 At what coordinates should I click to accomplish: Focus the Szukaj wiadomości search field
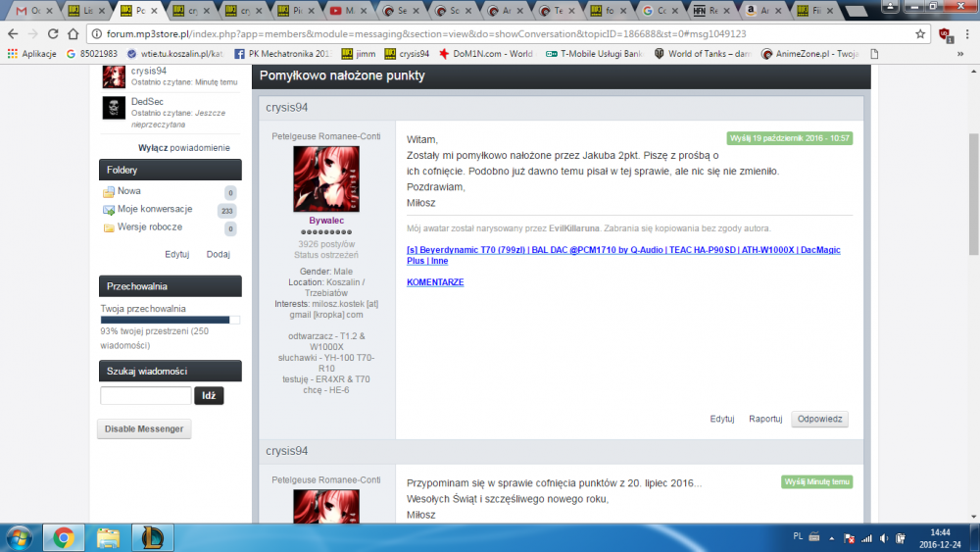(146, 395)
